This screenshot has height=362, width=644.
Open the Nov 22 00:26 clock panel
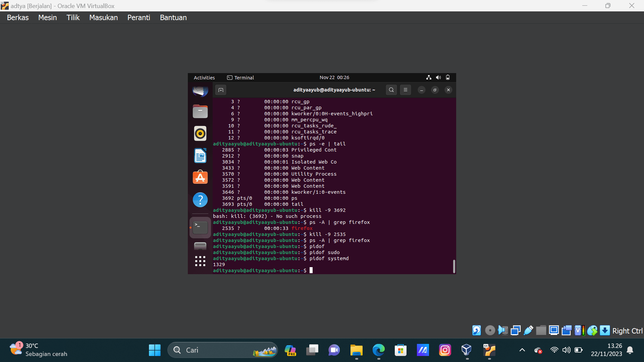tap(334, 77)
